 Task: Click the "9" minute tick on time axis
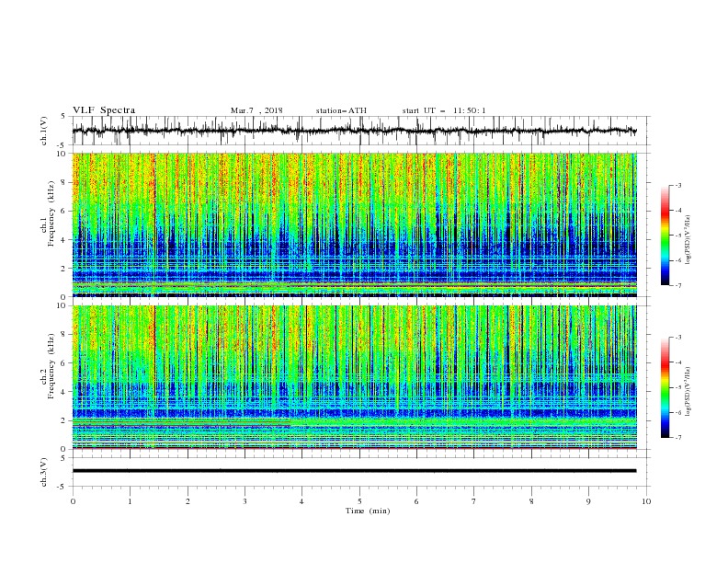588,501
